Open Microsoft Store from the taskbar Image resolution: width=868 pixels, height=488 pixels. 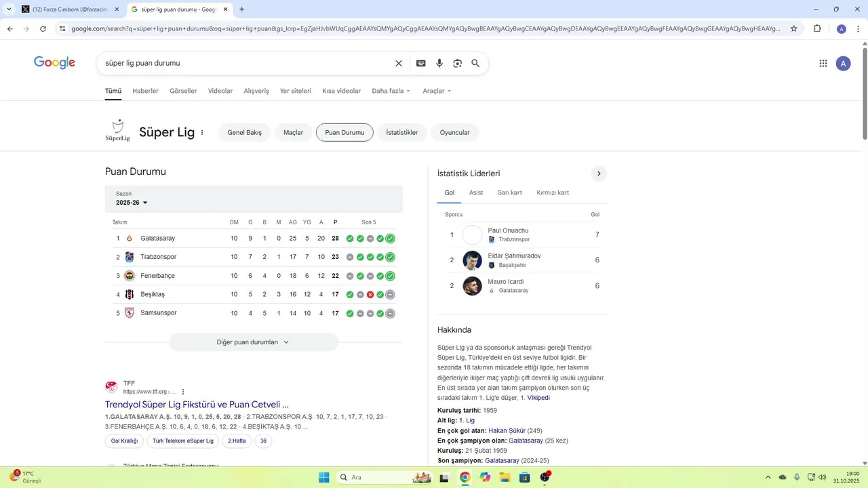(x=524, y=477)
